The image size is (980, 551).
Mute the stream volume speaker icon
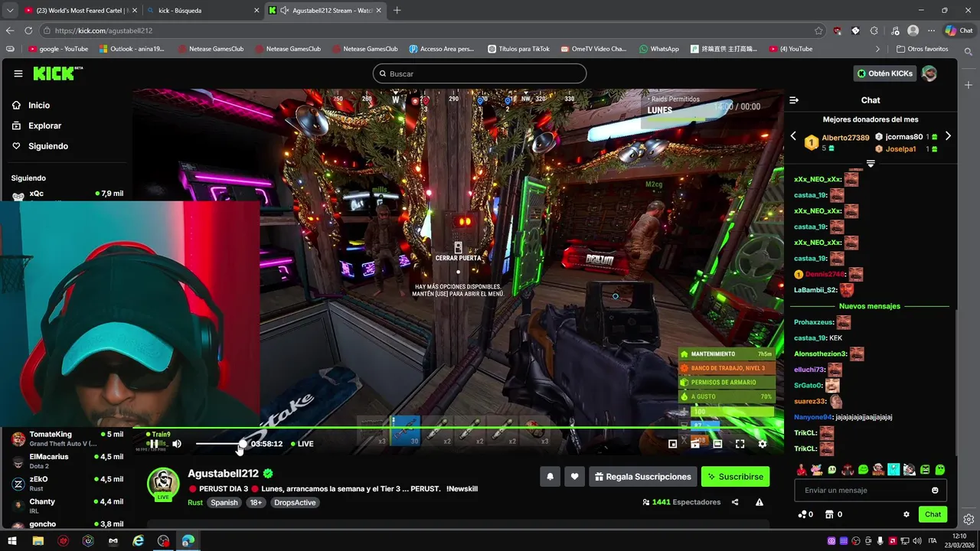[177, 444]
